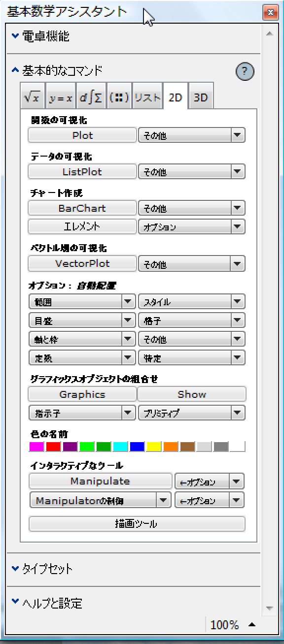The width and height of the screenshot is (284, 644).
Task: Open the 範囲 options dropdown
Action: click(x=82, y=301)
